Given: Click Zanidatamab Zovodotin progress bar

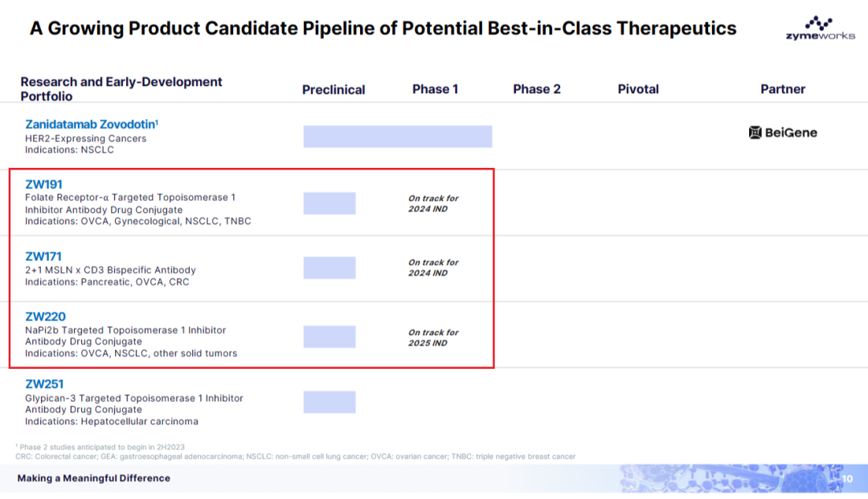Looking at the screenshot, I should click(x=397, y=137).
